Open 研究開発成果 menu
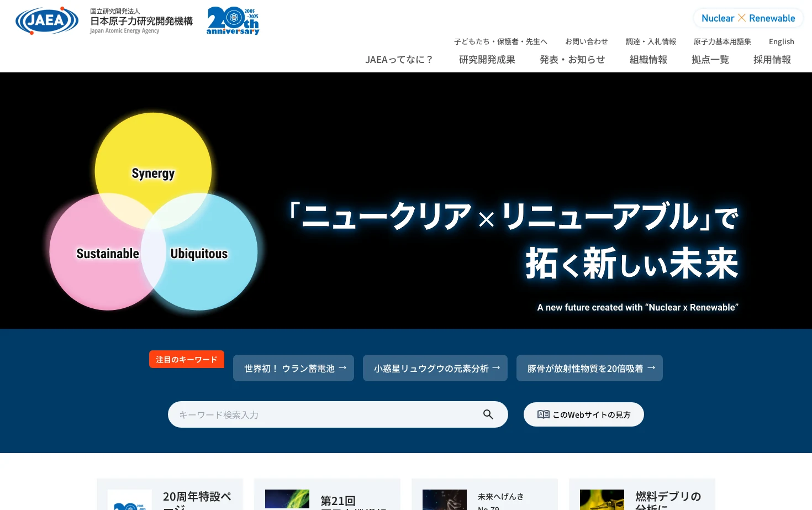 pos(487,60)
